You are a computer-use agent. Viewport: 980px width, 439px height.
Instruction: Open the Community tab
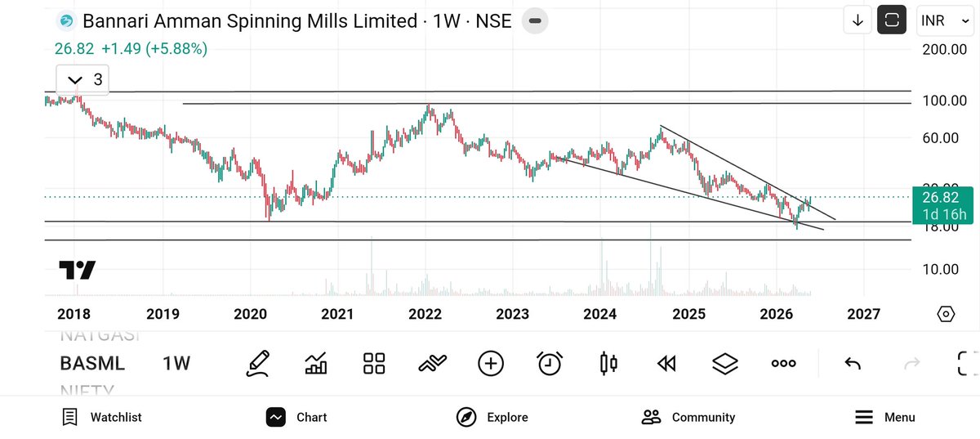tap(688, 417)
